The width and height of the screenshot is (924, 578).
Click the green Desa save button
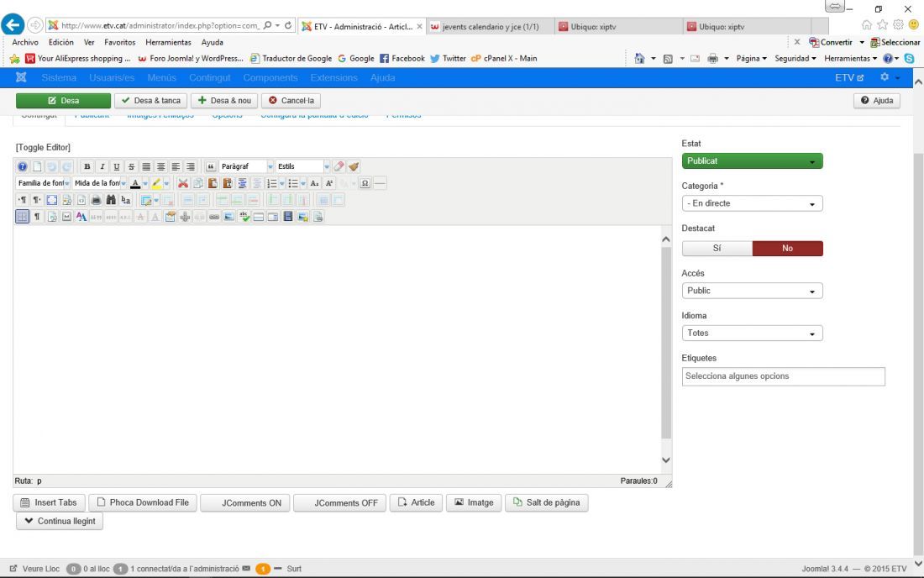click(x=63, y=101)
